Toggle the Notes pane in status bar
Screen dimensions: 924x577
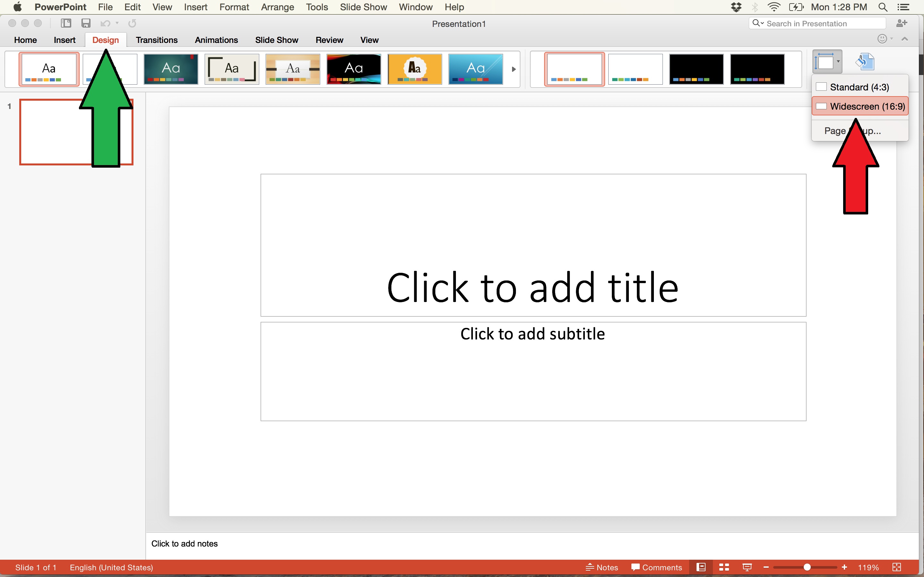pos(602,567)
